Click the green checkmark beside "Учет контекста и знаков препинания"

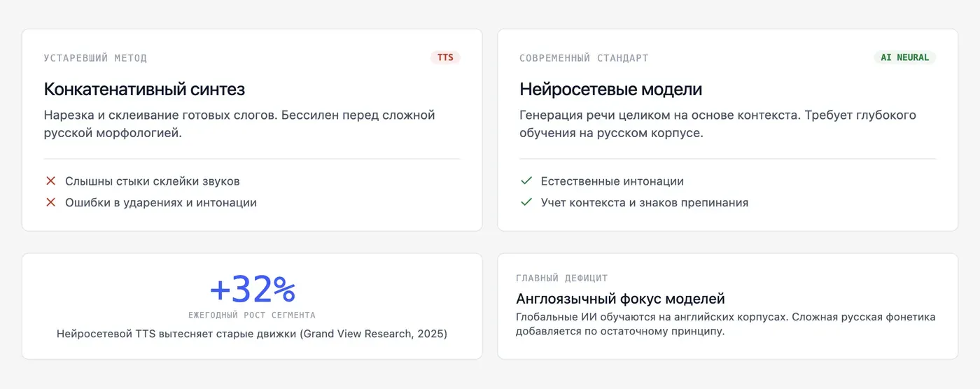pyautogui.click(x=526, y=203)
